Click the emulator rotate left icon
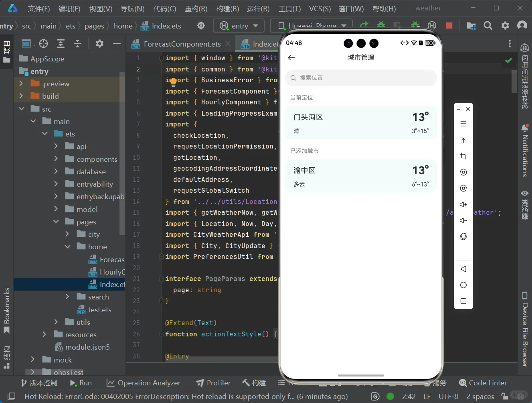The image size is (532, 403). click(463, 172)
